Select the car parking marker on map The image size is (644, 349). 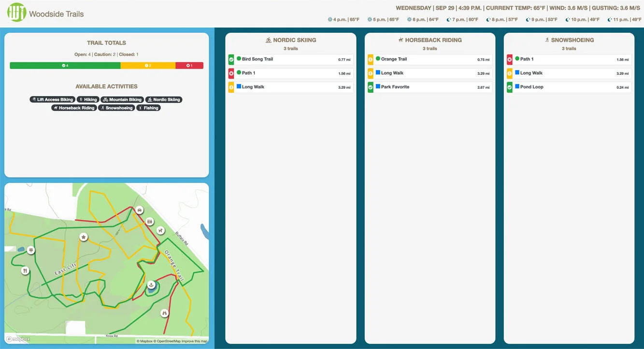(139, 209)
